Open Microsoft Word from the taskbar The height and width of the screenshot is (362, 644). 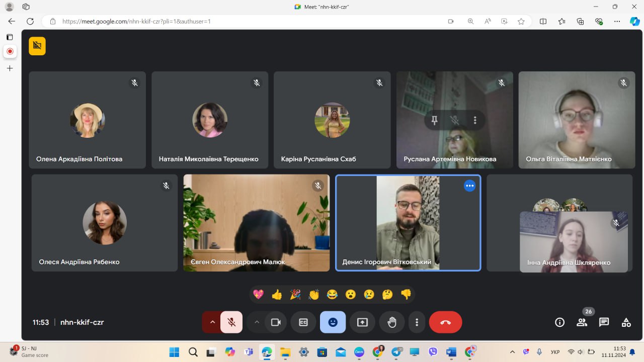pyautogui.click(x=451, y=352)
